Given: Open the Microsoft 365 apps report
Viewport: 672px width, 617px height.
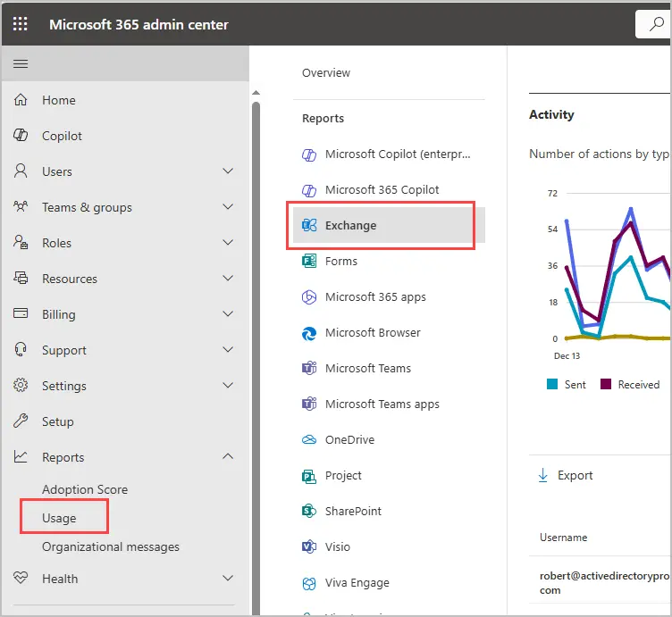Looking at the screenshot, I should [375, 297].
